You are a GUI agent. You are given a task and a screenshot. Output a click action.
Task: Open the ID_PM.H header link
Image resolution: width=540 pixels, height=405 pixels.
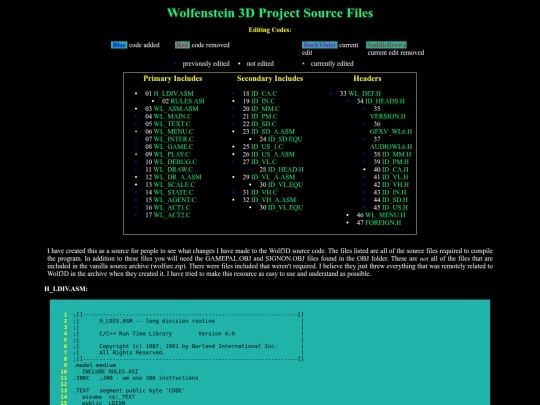click(x=395, y=162)
